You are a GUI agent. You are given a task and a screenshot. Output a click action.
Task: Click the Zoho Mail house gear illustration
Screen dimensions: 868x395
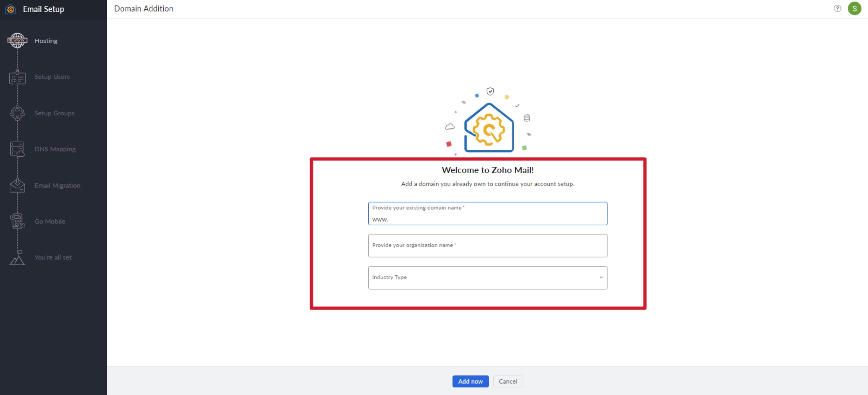tap(489, 128)
